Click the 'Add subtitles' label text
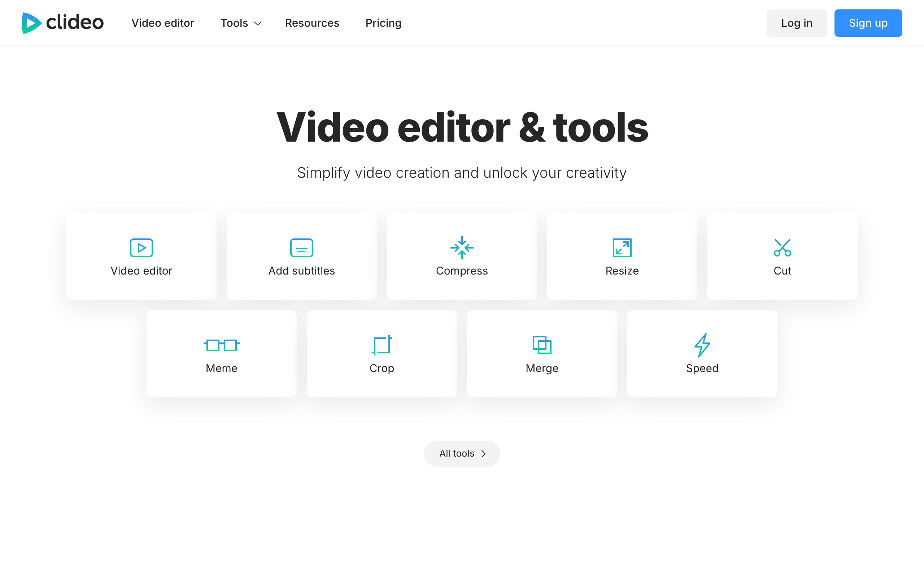 click(302, 271)
